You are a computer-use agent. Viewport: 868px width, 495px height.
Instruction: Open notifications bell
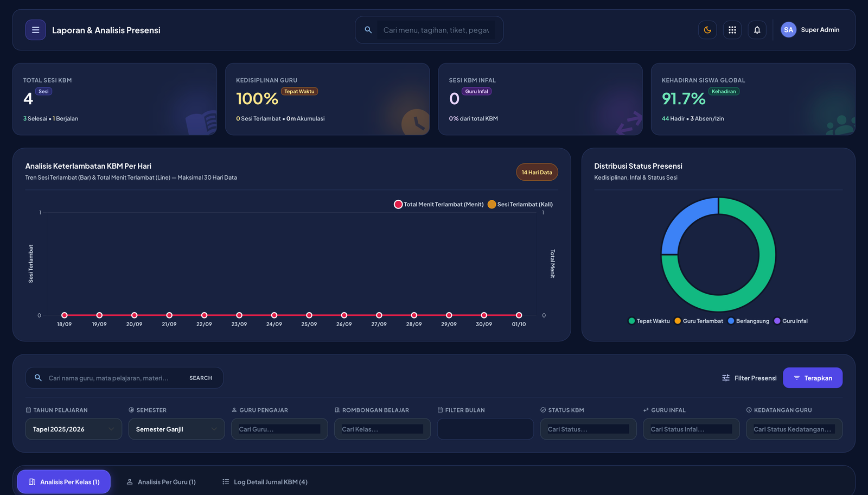pyautogui.click(x=757, y=30)
